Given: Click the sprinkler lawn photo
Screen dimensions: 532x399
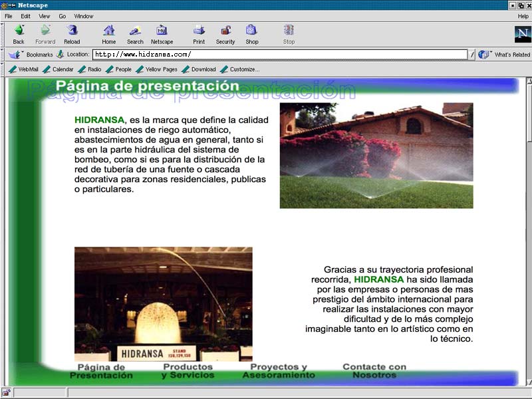Looking at the screenshot, I should [376, 156].
